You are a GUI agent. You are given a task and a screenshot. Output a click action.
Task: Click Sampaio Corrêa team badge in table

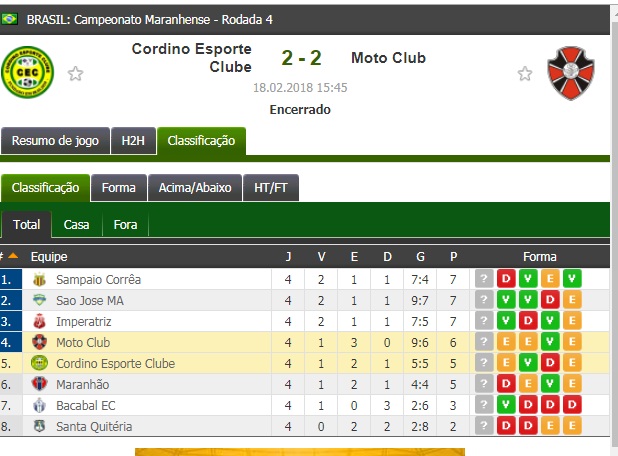tap(39, 279)
